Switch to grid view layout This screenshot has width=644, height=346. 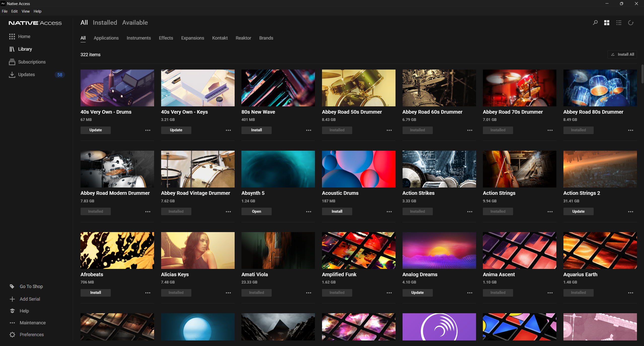(607, 23)
